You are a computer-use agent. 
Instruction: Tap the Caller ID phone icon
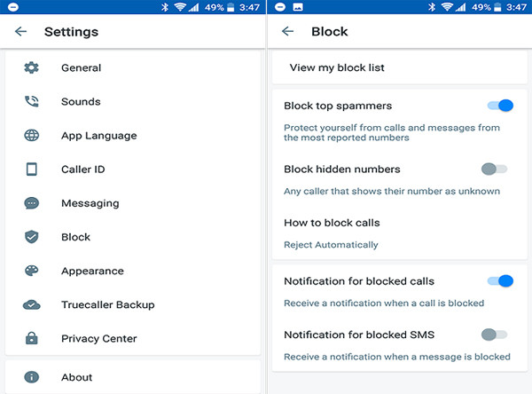click(32, 169)
